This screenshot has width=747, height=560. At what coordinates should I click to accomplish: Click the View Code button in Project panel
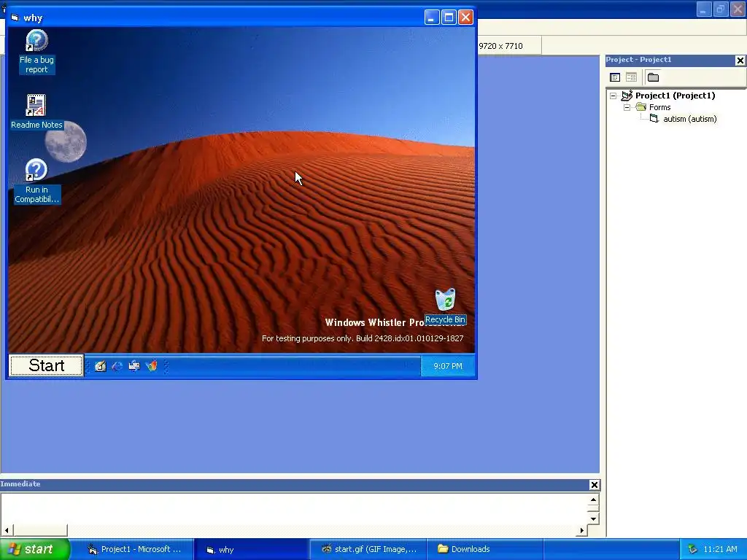click(615, 77)
